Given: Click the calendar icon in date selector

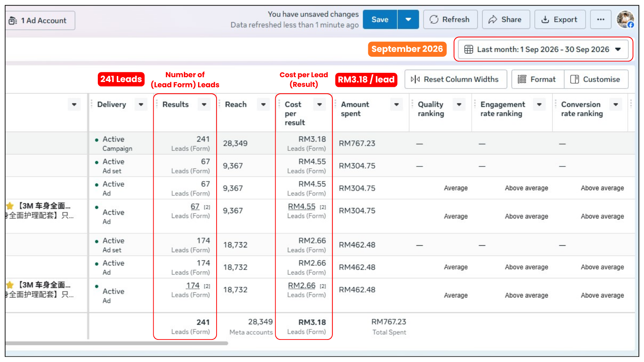Looking at the screenshot, I should (469, 49).
